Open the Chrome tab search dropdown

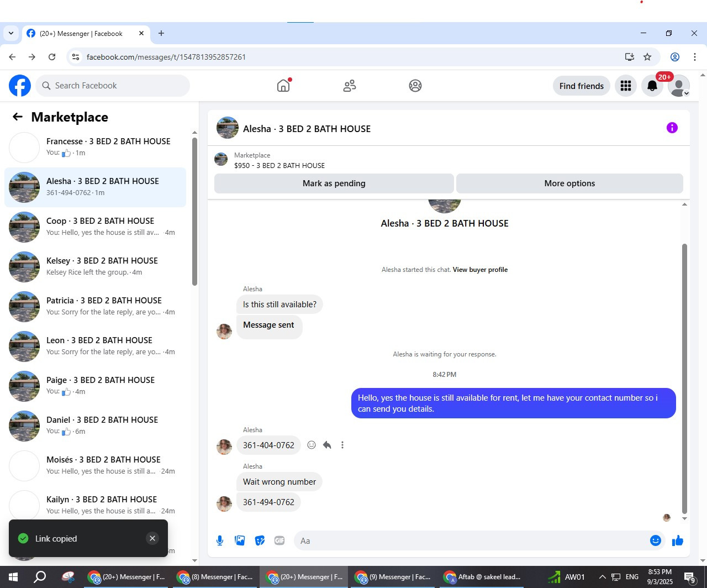point(11,33)
